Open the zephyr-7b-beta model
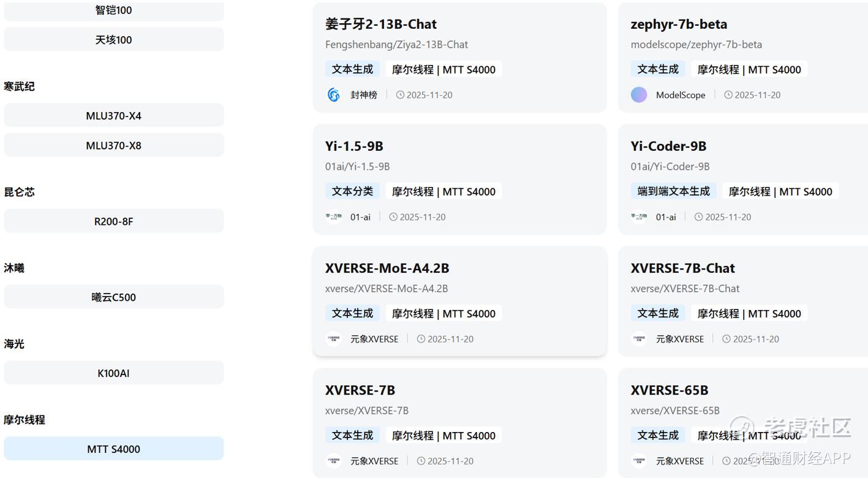This screenshot has height=478, width=868. [x=679, y=25]
